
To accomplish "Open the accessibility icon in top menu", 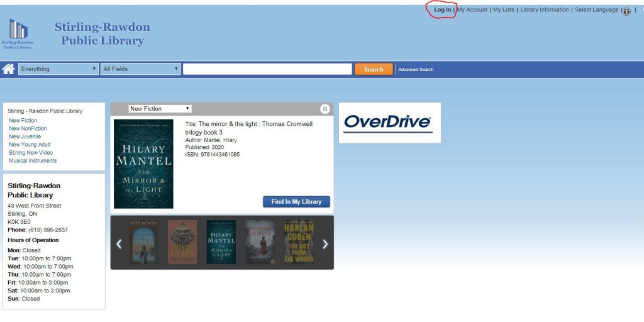I will click(x=626, y=11).
